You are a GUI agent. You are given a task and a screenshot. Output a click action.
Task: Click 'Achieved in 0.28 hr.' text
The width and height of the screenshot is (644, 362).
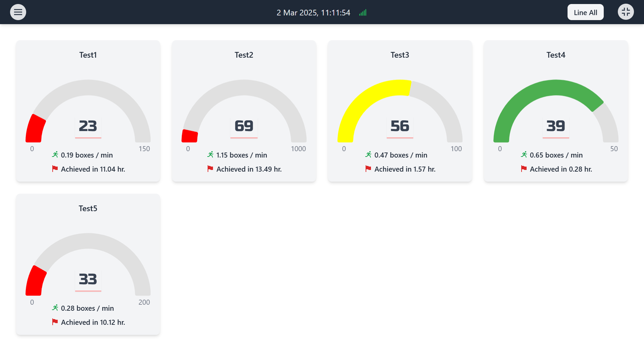(561, 169)
